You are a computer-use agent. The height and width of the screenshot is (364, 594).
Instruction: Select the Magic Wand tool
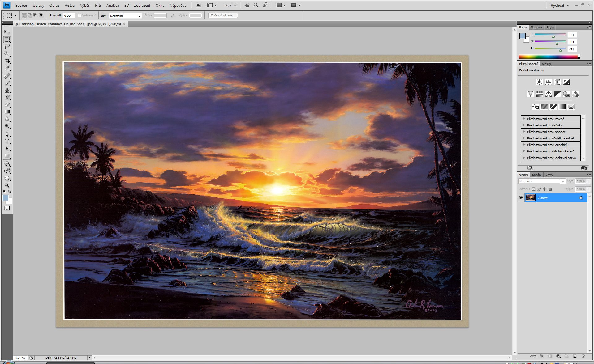click(x=7, y=54)
